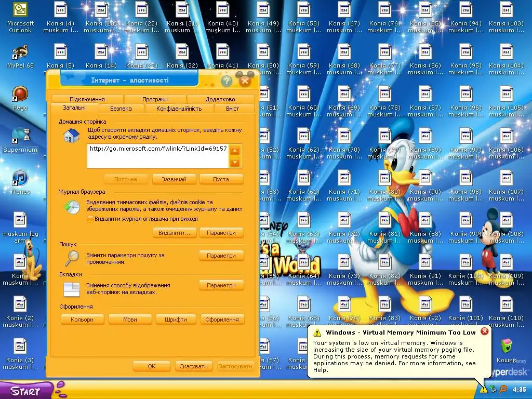Switch to the Конфіденційність tab
The width and height of the screenshot is (532, 399).
179,109
